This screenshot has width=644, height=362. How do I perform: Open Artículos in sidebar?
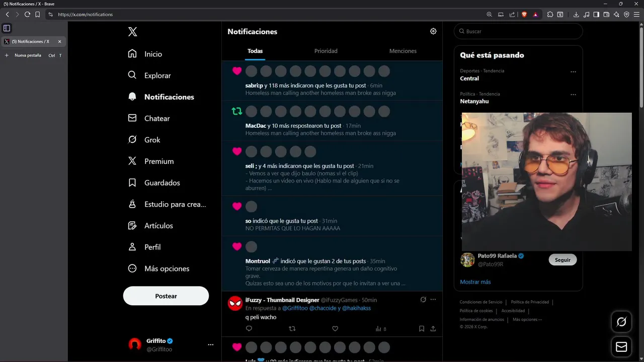(151, 226)
